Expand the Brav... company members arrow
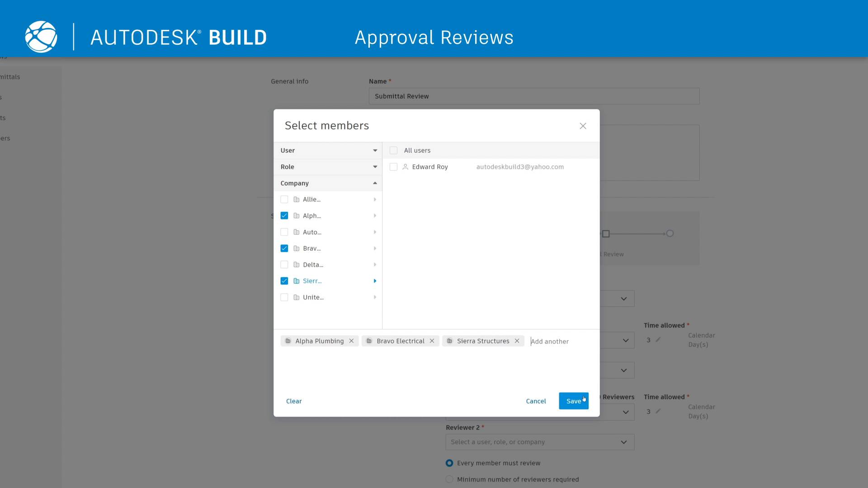The width and height of the screenshot is (868, 488). coord(375,249)
